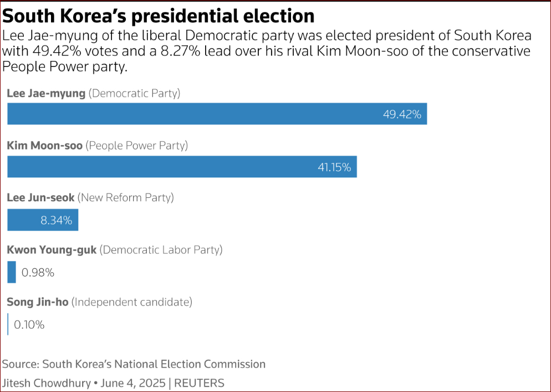The image size is (551, 392).
Task: Click the South Korea's presidential election title
Action: click(x=158, y=16)
